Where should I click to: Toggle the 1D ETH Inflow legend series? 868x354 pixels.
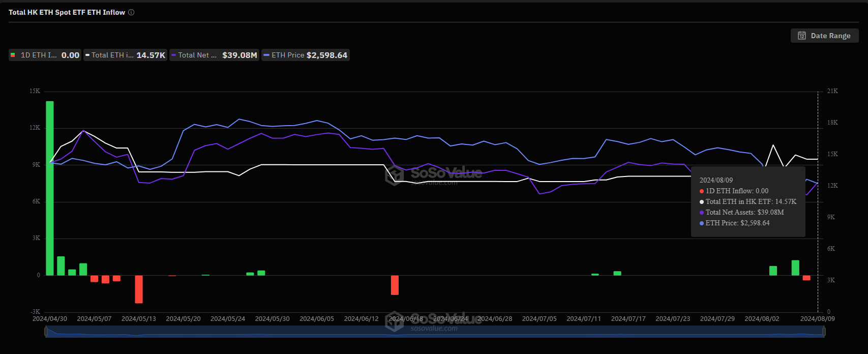click(x=45, y=55)
